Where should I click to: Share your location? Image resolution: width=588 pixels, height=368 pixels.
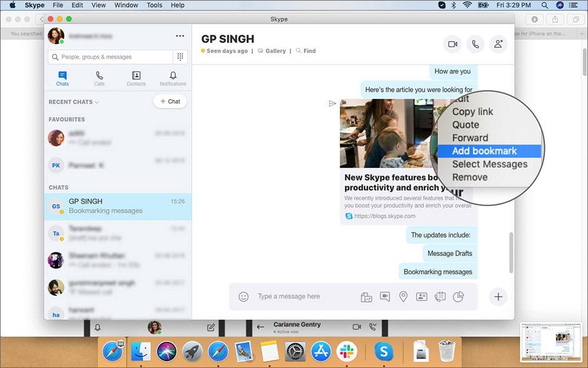403,297
